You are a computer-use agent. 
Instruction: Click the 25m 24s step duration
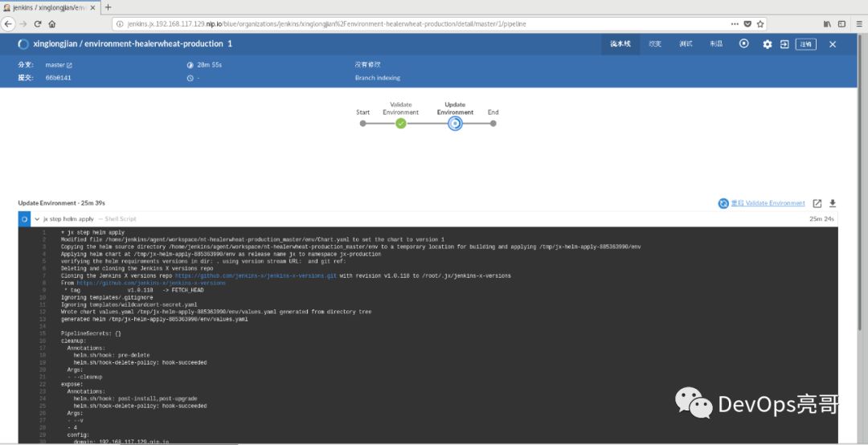click(822, 219)
